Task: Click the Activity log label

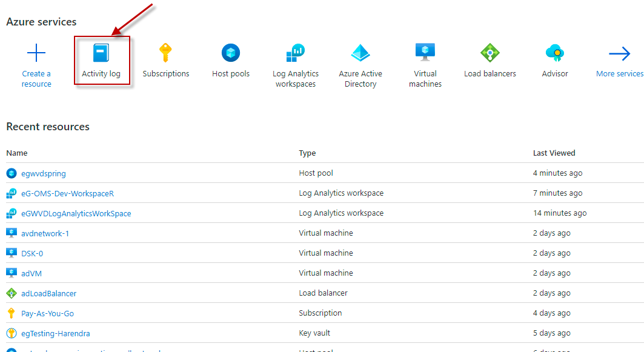Action: click(101, 73)
